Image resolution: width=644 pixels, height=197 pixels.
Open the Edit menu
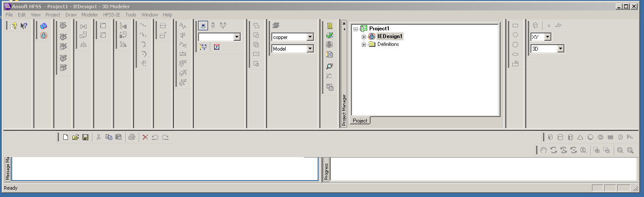tap(22, 15)
